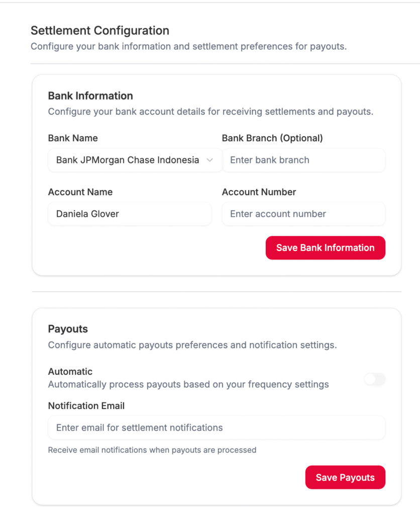Click the email notifications helper text
The width and height of the screenshot is (420, 515).
pyautogui.click(x=152, y=450)
